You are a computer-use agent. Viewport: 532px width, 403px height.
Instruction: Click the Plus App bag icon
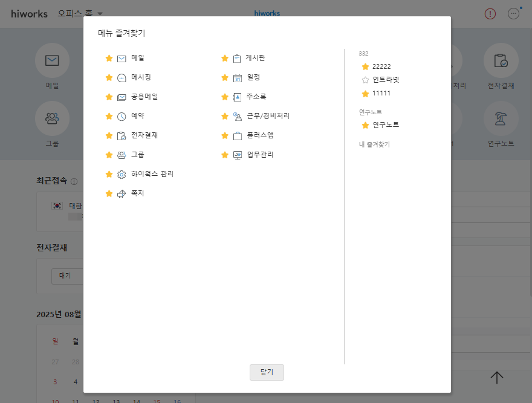click(x=238, y=136)
